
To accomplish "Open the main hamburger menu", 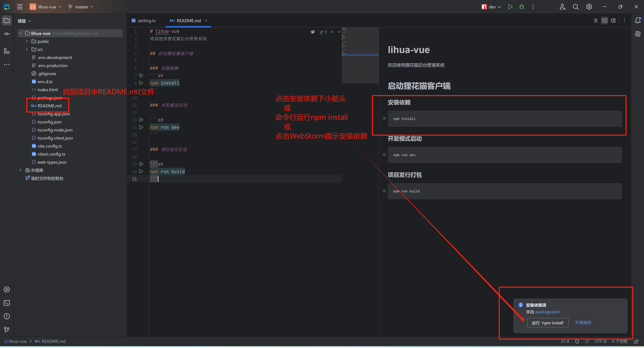I will [x=20, y=7].
